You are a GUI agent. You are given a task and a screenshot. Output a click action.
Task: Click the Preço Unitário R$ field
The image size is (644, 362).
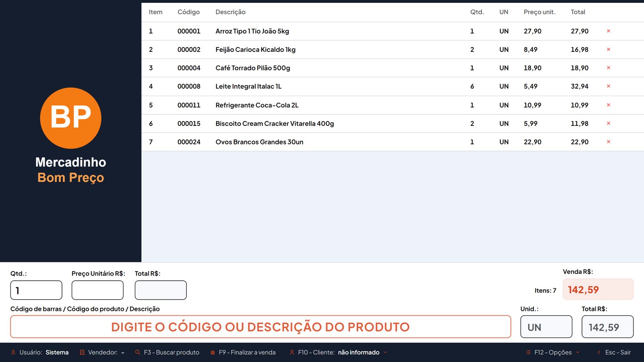coord(97,290)
